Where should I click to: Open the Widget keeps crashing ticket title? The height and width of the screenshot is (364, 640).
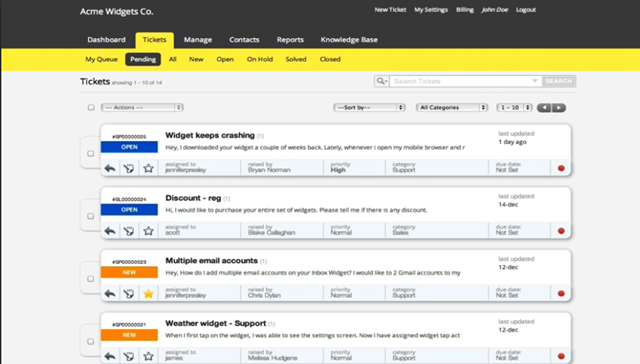click(210, 135)
